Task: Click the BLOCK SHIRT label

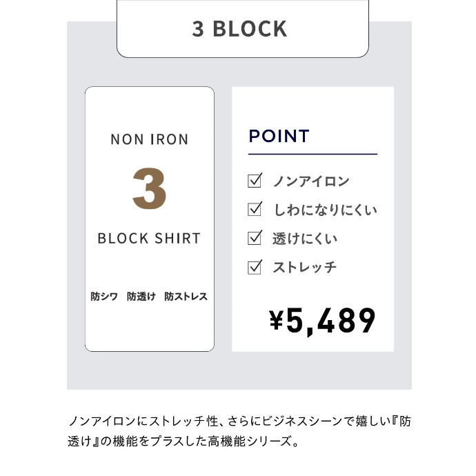Action: click(x=150, y=239)
